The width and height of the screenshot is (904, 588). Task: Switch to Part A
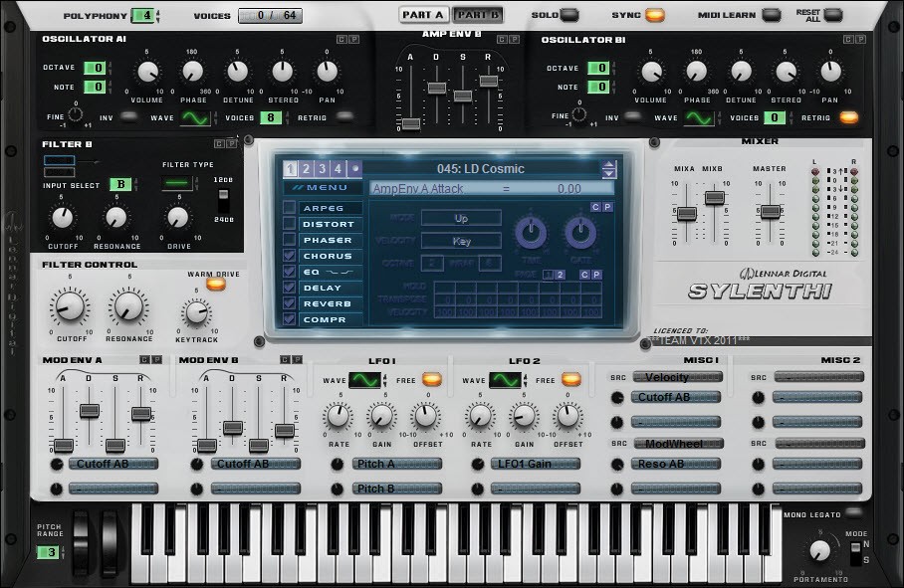click(x=422, y=15)
